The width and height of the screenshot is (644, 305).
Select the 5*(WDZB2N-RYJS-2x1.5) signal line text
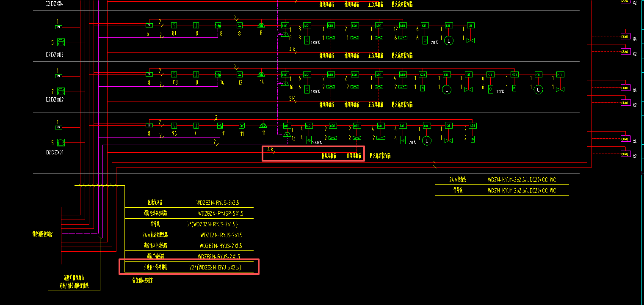coord(212,224)
